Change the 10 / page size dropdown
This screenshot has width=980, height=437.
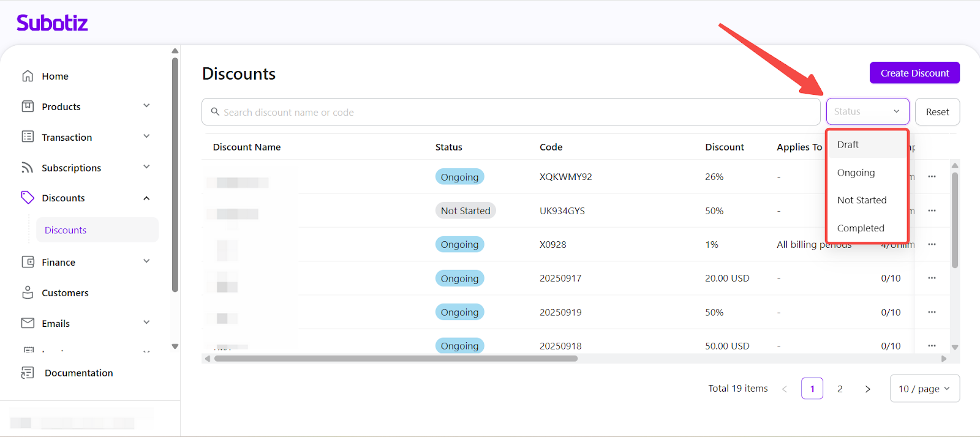pos(924,389)
